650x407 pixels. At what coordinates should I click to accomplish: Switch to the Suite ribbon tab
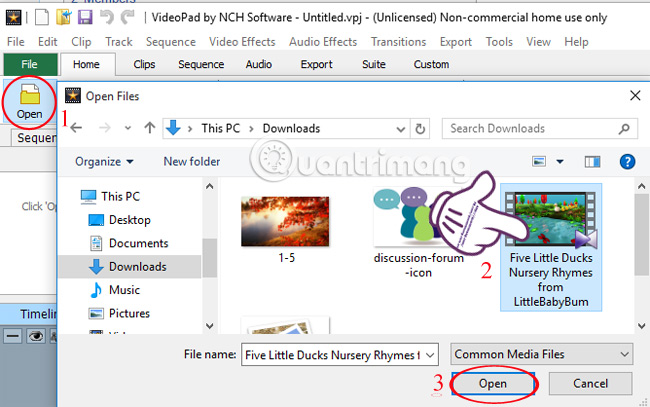point(374,64)
